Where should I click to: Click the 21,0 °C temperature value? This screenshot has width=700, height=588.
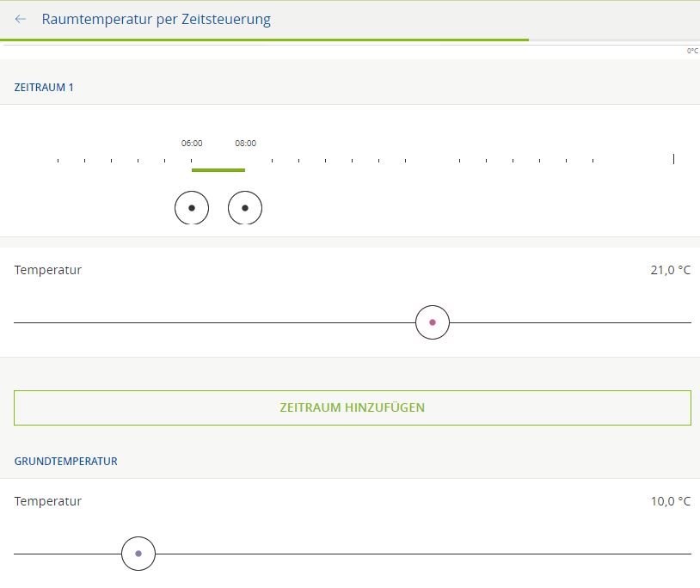pos(670,270)
